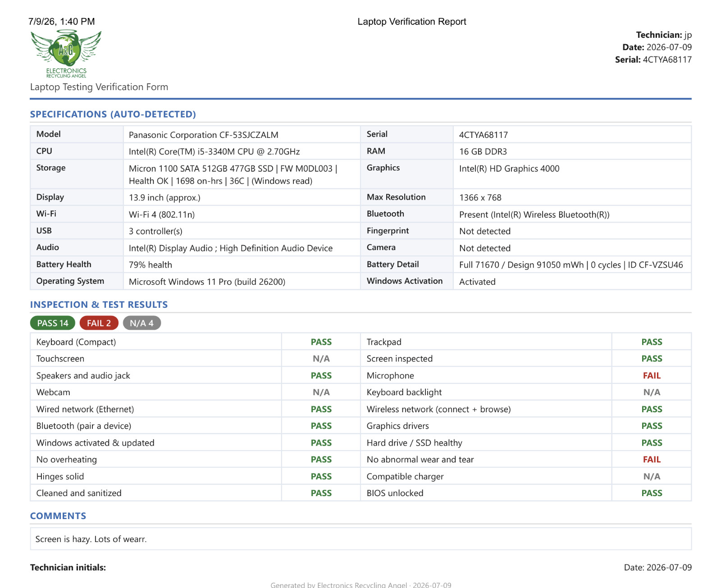Click the PASS result for Hard drive / SSD healthy
721x588 pixels.
(x=652, y=443)
